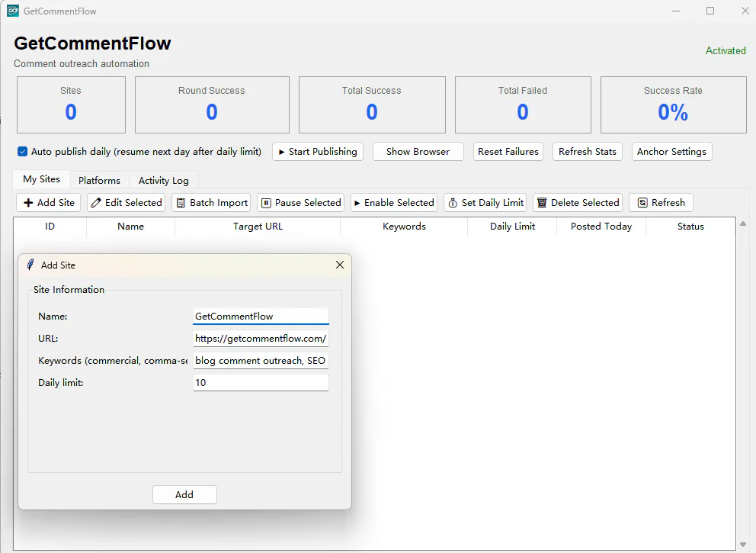Click the table scrollbar up arrow
Viewport: 756px width, 553px height.
click(743, 223)
